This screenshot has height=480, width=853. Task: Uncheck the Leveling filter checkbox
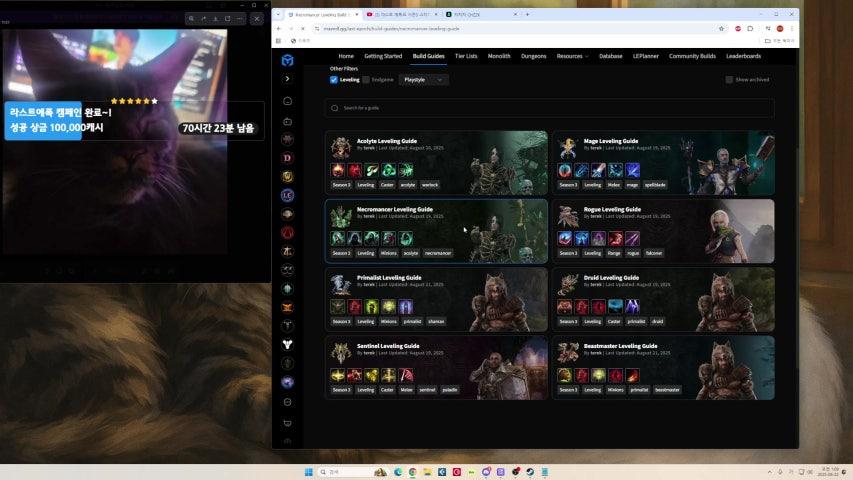(333, 79)
